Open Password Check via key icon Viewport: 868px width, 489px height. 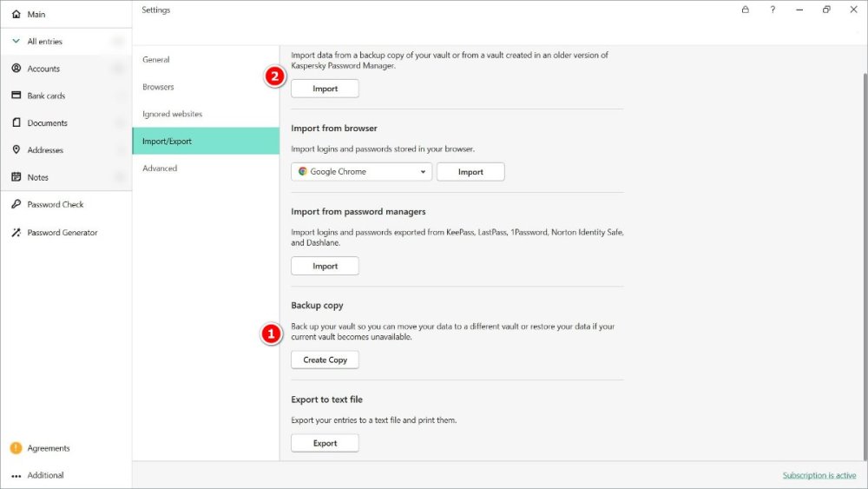(16, 205)
